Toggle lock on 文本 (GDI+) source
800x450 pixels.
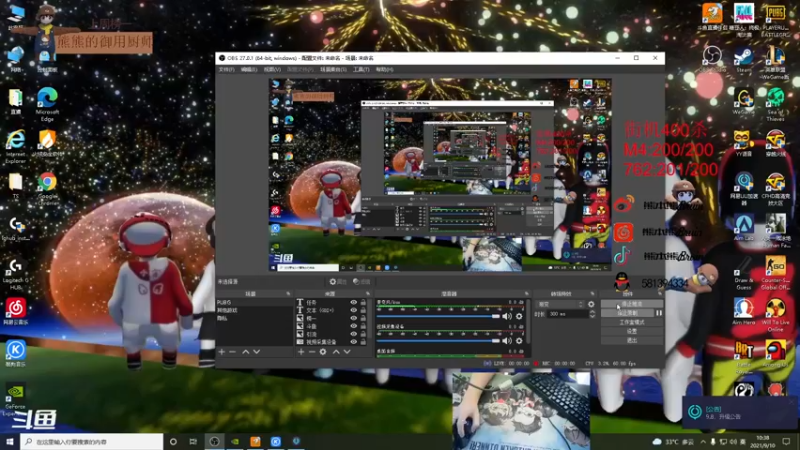(x=363, y=310)
